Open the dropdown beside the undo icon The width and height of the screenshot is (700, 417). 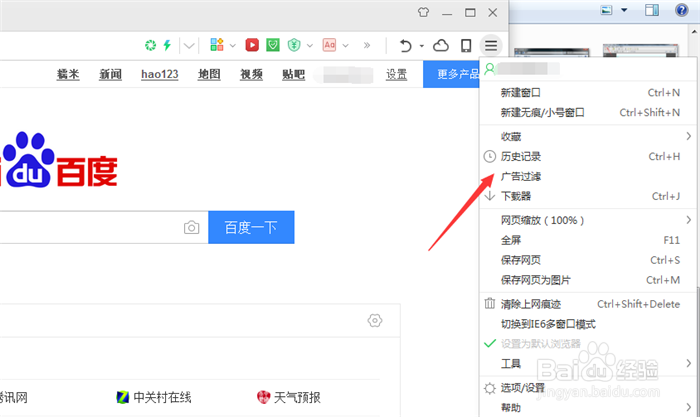[x=421, y=46]
